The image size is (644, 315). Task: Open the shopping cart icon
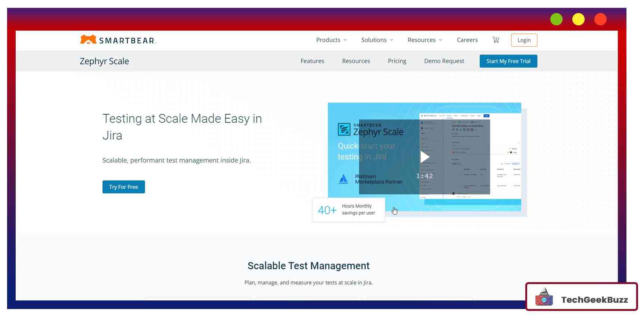495,40
